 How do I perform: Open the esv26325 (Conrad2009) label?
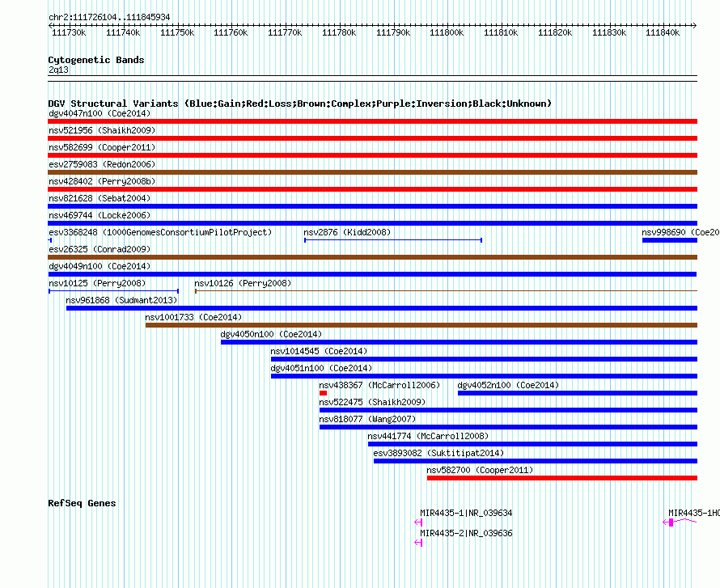[100, 249]
